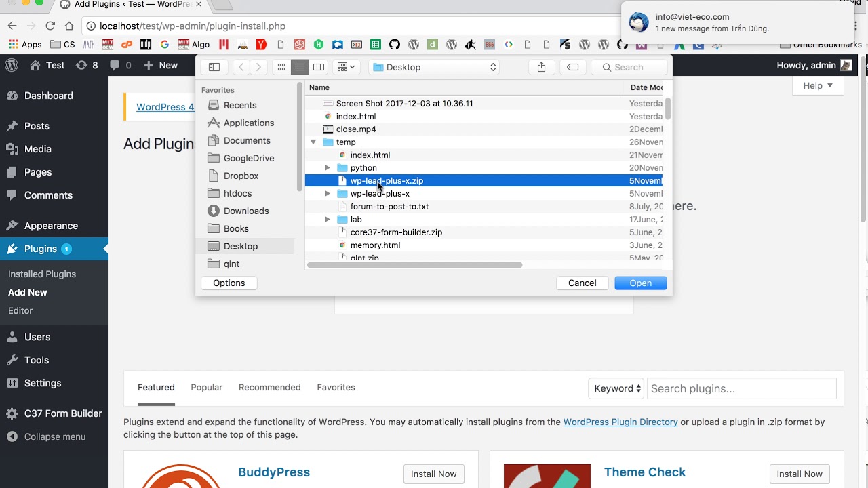Image resolution: width=868 pixels, height=488 pixels.
Task: Open the Desktop location popup
Action: pyautogui.click(x=435, y=67)
